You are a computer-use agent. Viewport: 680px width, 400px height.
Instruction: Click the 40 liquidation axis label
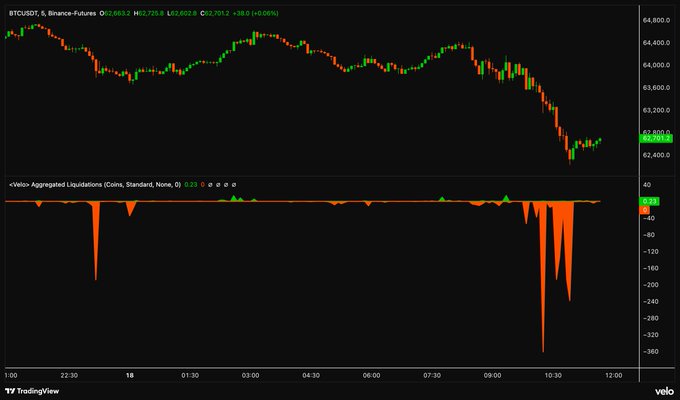(x=647, y=185)
